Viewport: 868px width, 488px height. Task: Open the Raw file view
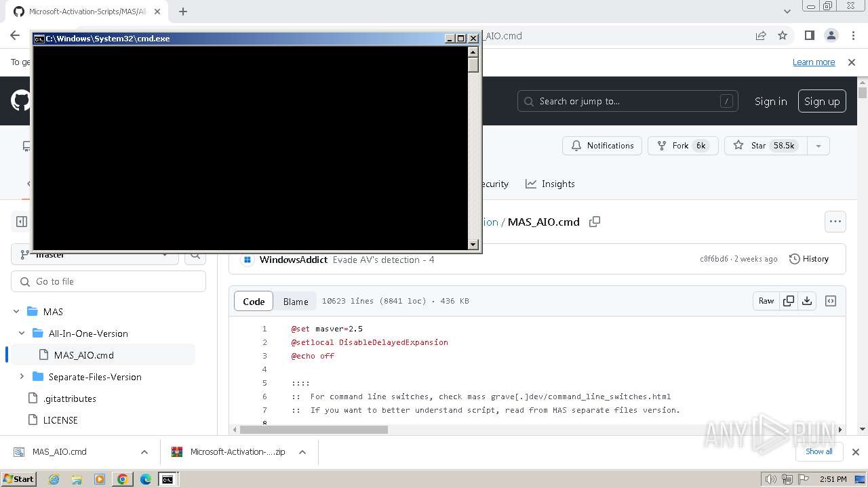(766, 301)
